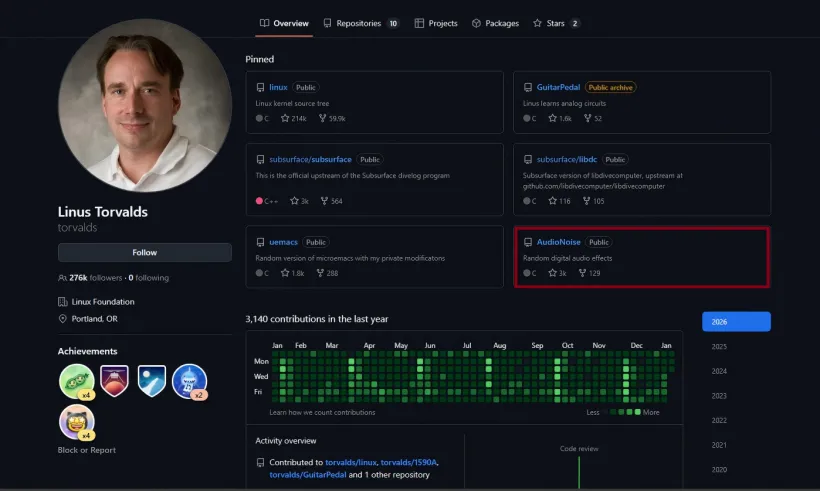820x491 pixels.
Task: Click the 0 following link
Action: 149,278
